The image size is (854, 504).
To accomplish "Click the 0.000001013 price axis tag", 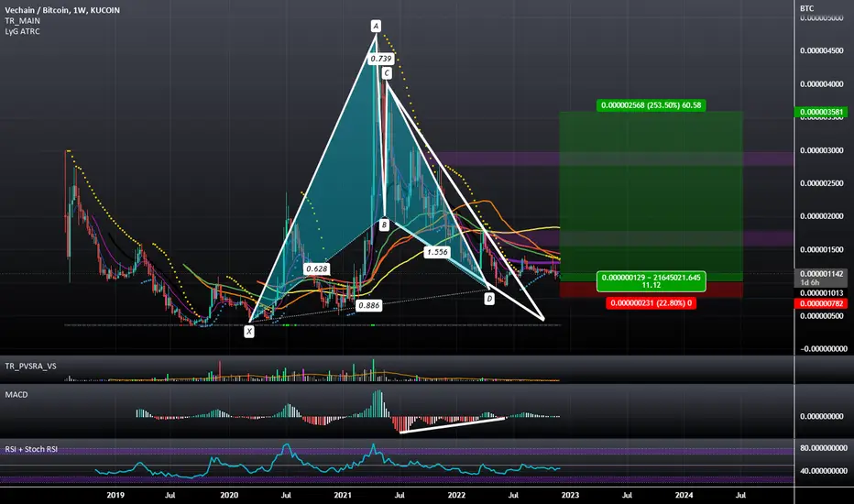I will (x=821, y=293).
